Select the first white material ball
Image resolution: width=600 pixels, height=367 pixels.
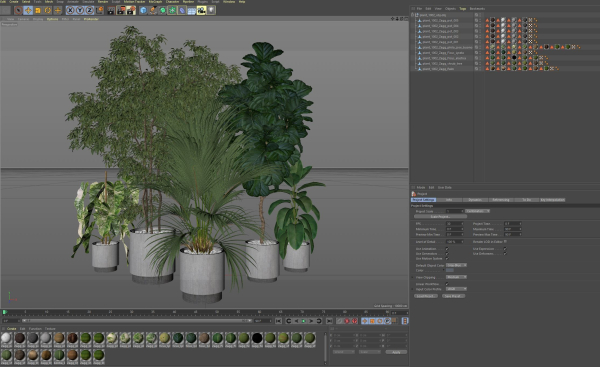pos(7,338)
